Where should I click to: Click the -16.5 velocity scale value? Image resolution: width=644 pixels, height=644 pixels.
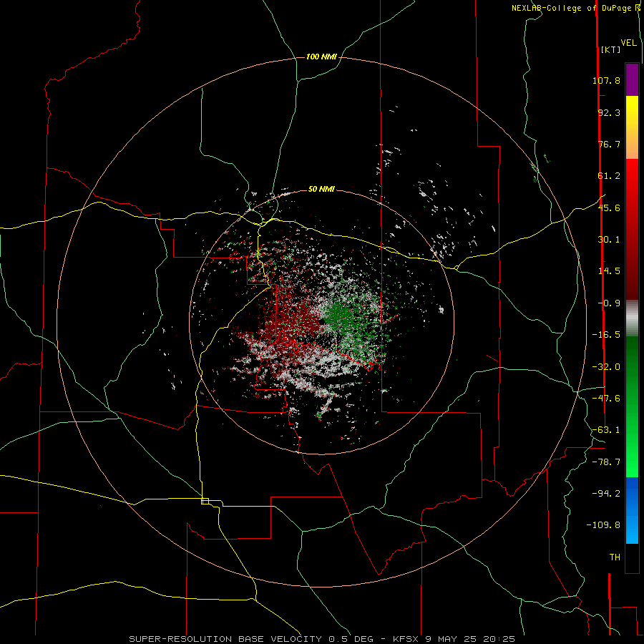pos(606,335)
